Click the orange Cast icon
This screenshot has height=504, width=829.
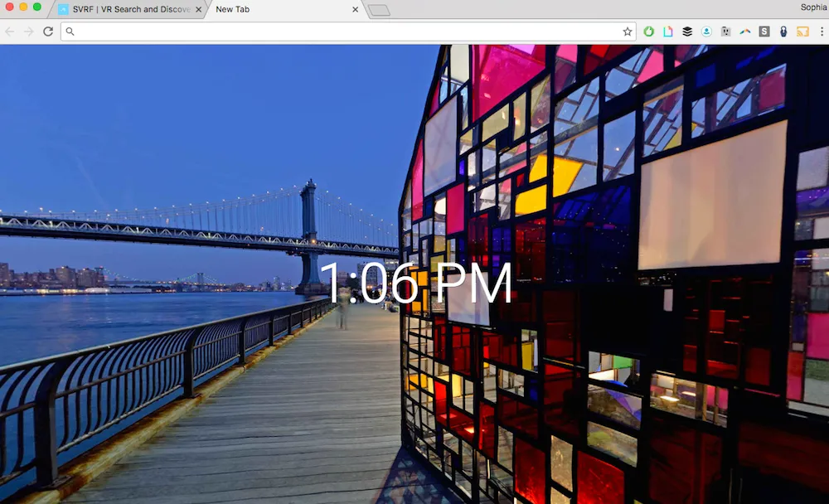tap(802, 31)
